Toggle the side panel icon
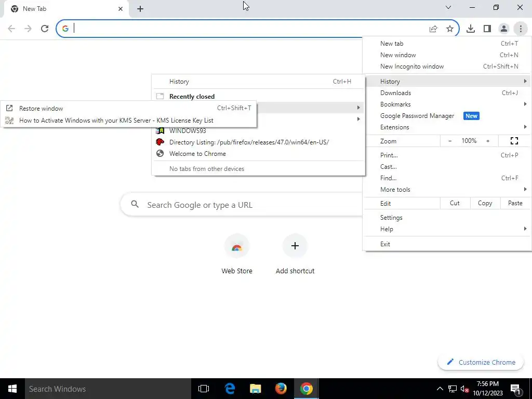Image resolution: width=532 pixels, height=399 pixels. point(487,29)
